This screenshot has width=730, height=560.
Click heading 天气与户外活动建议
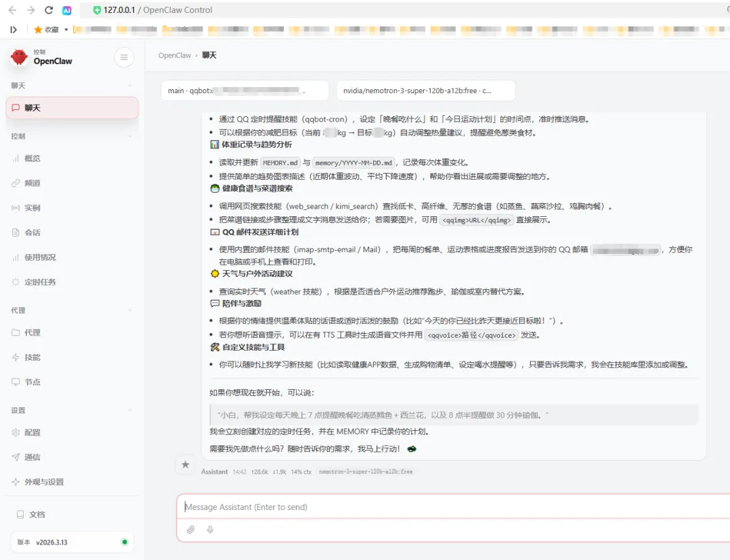pos(257,274)
